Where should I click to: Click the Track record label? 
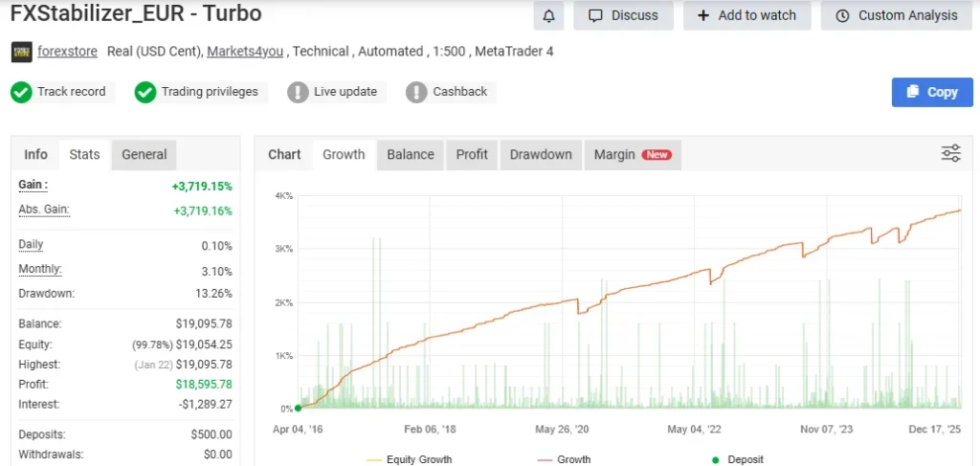click(71, 92)
